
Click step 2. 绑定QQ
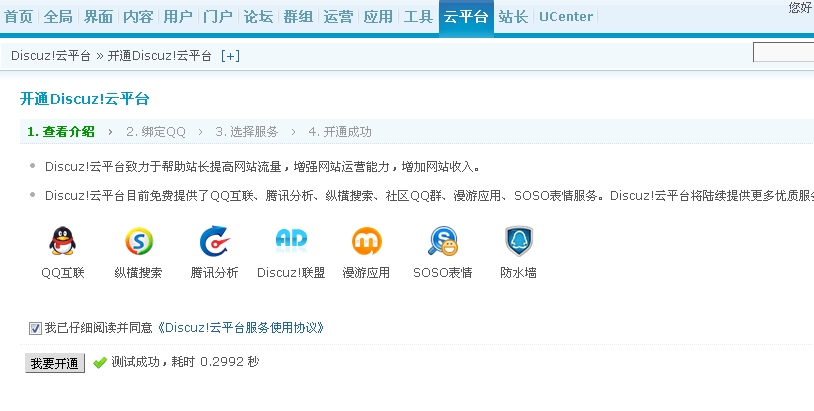click(x=156, y=132)
